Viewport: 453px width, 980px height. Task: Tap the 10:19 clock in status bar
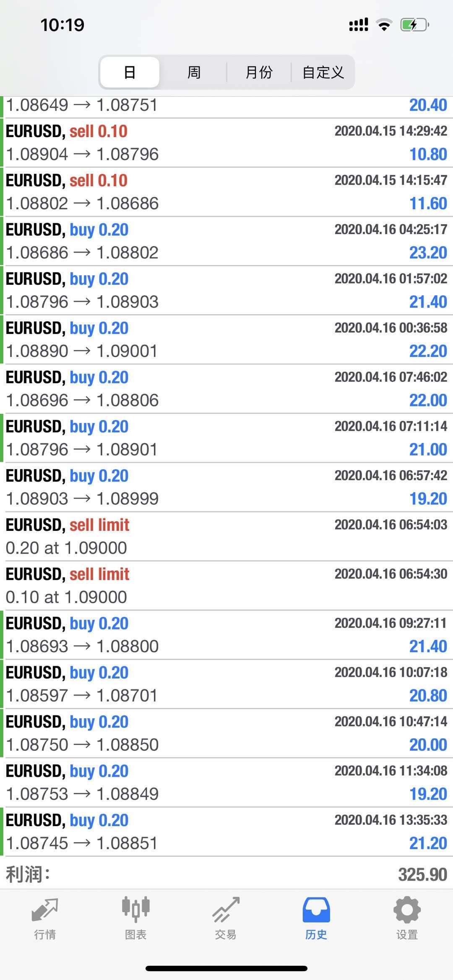62,25
